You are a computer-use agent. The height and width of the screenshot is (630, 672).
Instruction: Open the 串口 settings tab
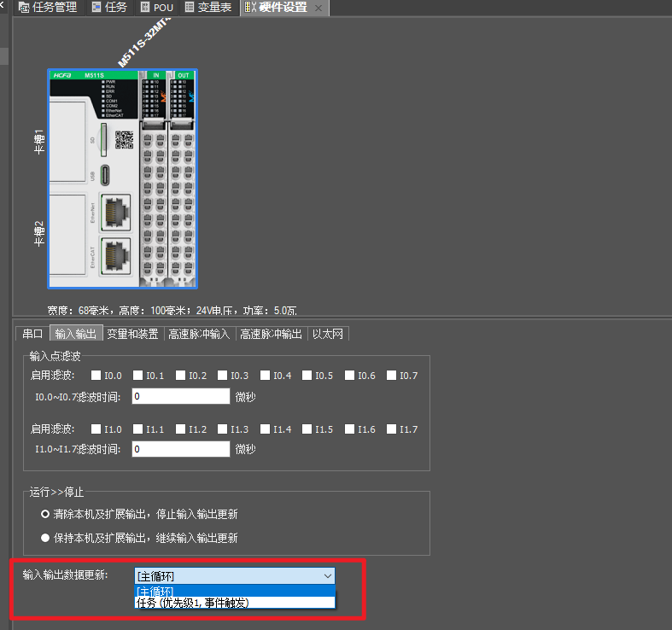tap(32, 334)
